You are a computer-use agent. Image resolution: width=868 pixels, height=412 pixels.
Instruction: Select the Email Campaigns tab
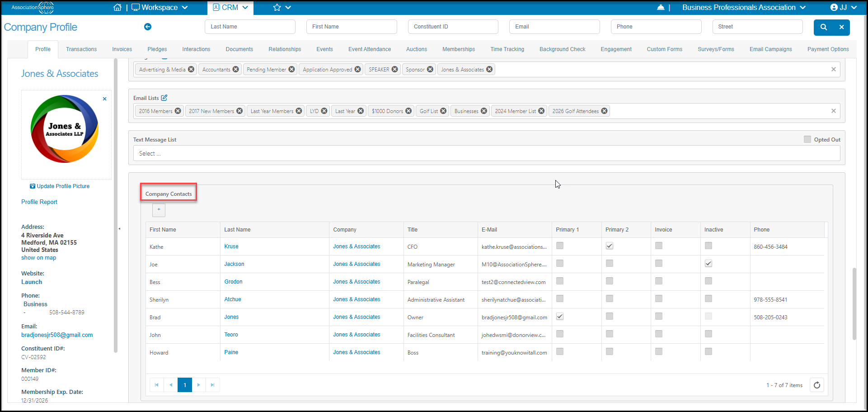point(770,49)
